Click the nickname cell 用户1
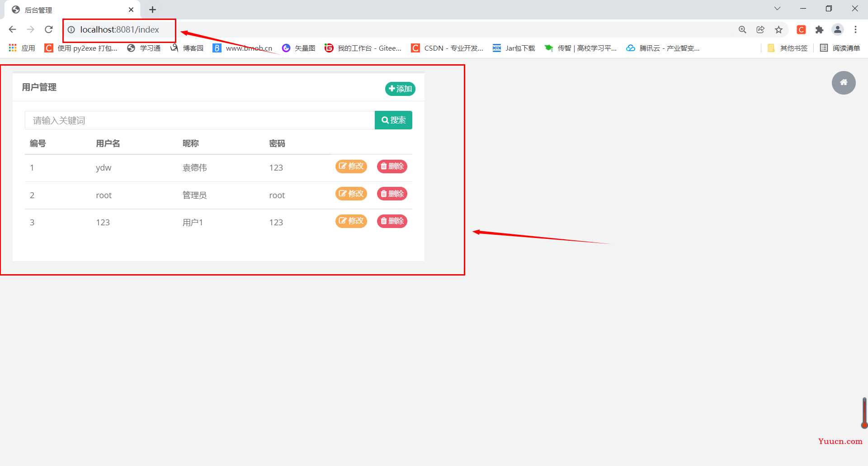 coord(193,223)
